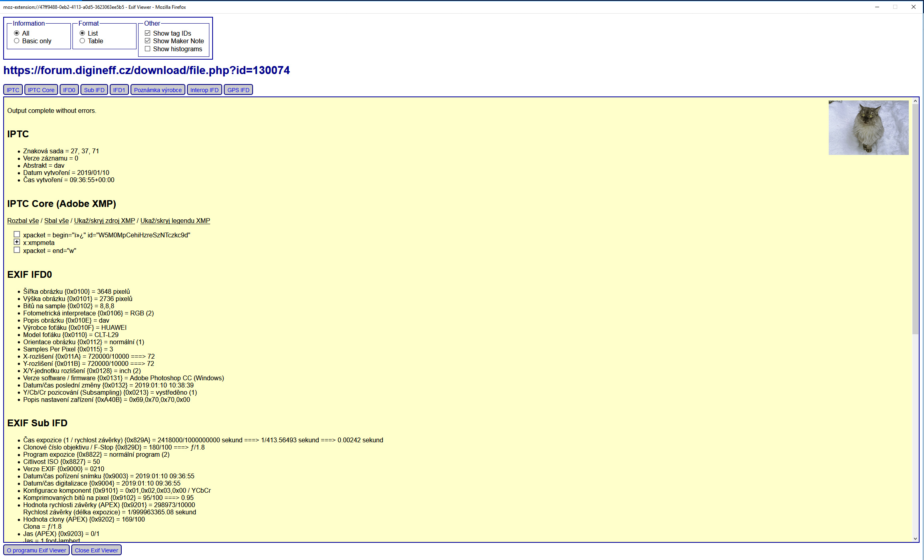Click the xpacket begin checkbox icon
Image resolution: width=924 pixels, height=560 pixels.
tap(17, 235)
